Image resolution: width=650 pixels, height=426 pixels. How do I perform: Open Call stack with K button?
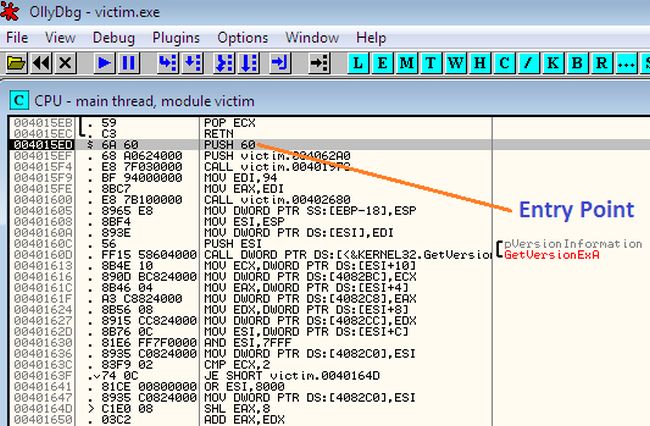(553, 63)
